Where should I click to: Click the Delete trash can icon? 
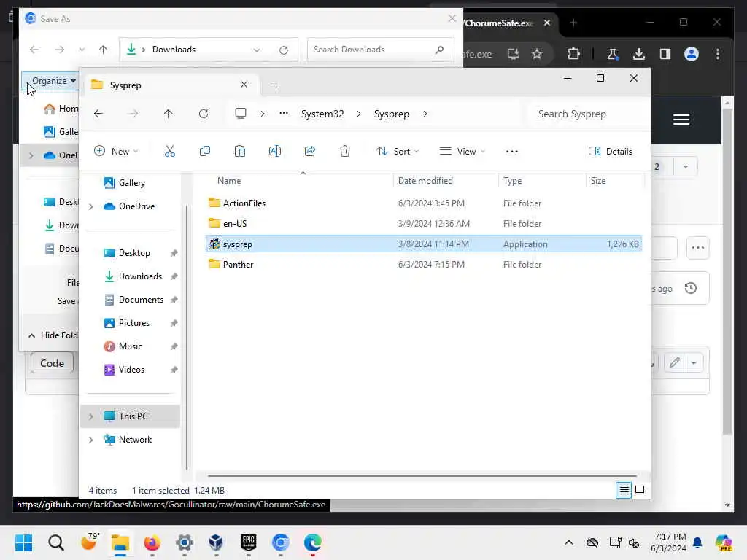pos(345,152)
